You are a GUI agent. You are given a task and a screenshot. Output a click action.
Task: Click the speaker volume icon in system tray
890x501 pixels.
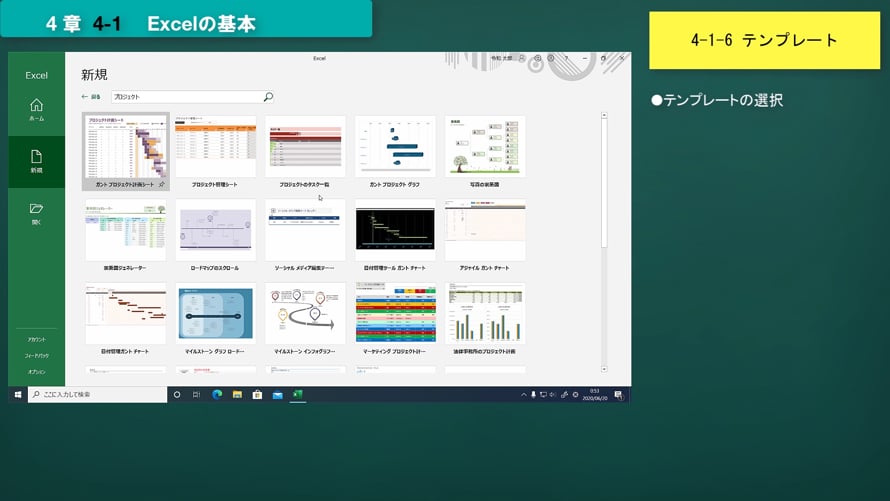coord(553,394)
